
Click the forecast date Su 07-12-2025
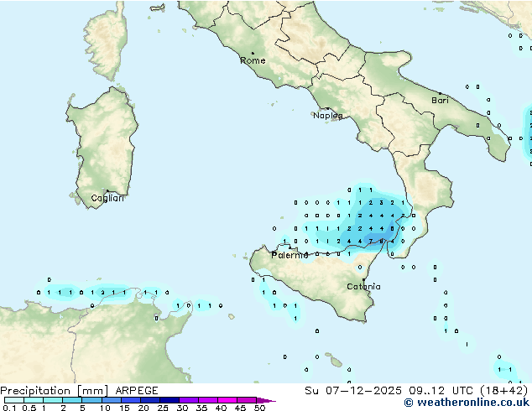pos(353,391)
